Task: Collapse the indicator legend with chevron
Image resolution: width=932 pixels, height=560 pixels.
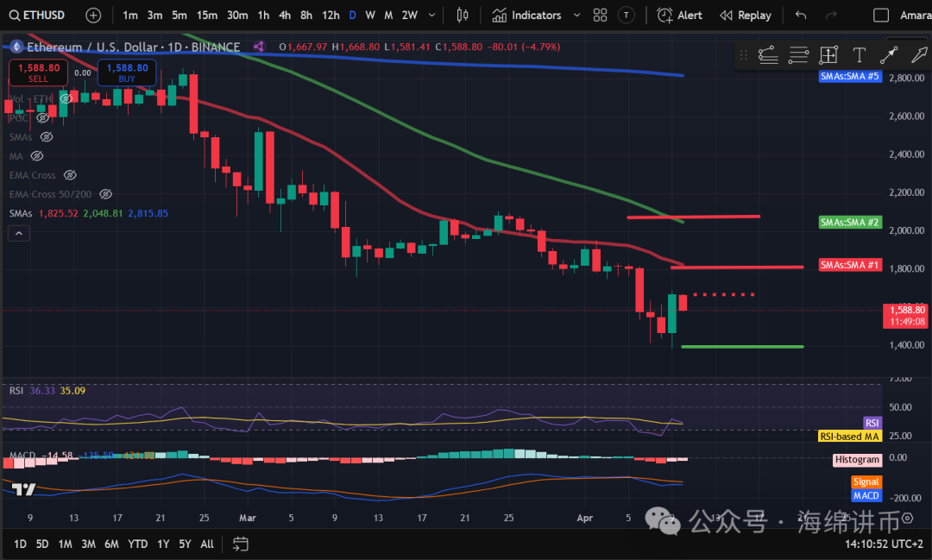Action: click(x=18, y=233)
